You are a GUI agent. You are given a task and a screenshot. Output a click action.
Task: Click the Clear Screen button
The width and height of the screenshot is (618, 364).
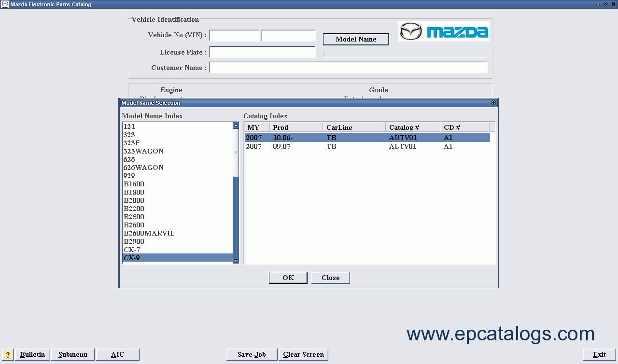[x=303, y=354]
